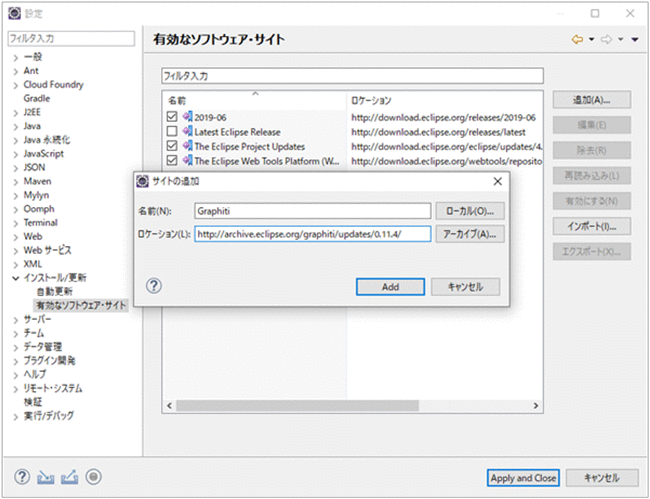This screenshot has height=499, width=650.
Task: Select 有効なソフトウェア・サイト tree item
Action: pos(81,305)
